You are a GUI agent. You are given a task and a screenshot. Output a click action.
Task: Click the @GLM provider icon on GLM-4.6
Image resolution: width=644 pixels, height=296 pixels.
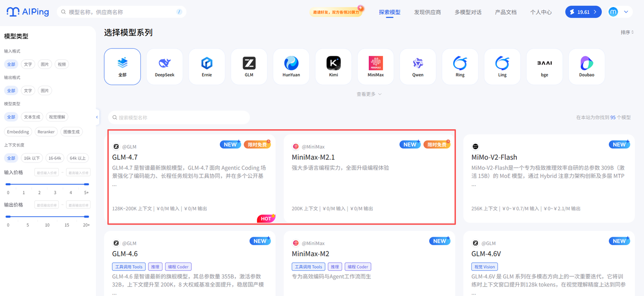pos(116,243)
